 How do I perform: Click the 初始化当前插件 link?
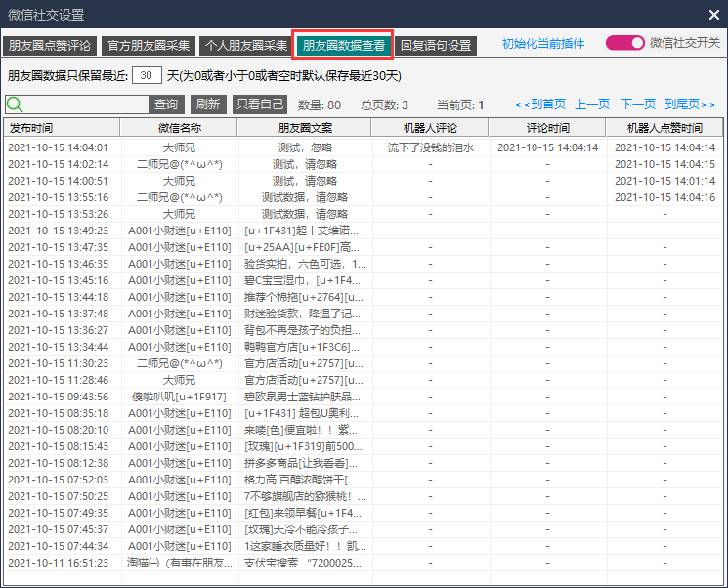[543, 44]
